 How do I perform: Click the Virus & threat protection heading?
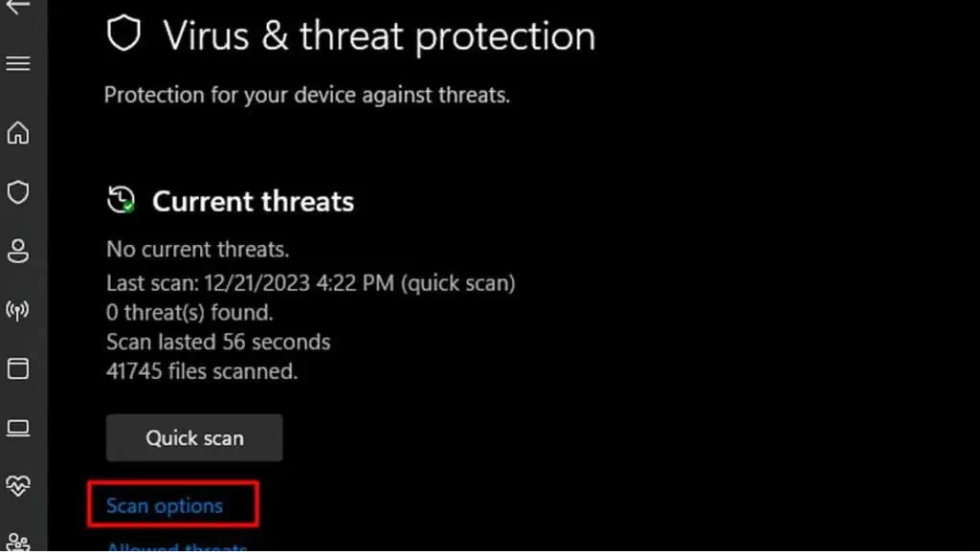pyautogui.click(x=379, y=35)
